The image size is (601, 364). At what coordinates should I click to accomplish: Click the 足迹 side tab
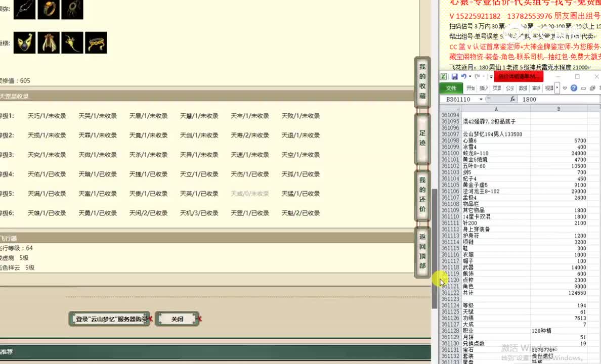coord(422,139)
